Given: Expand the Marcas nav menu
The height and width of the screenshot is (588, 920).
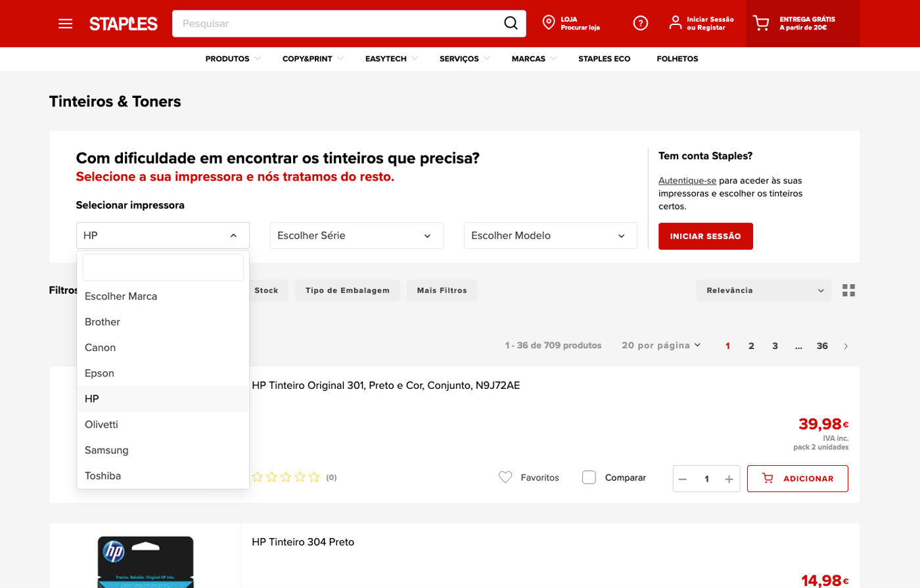Looking at the screenshot, I should click(534, 59).
